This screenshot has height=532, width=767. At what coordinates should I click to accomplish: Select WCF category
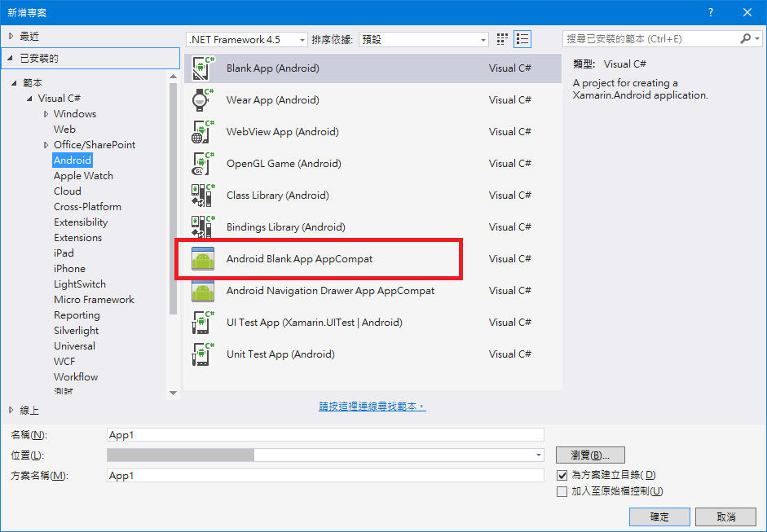(x=64, y=362)
